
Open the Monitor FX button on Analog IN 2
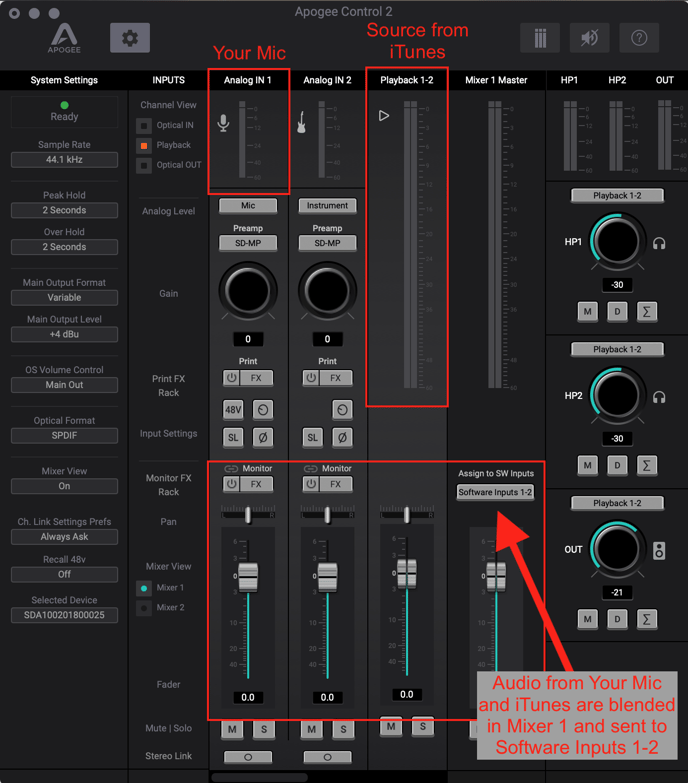point(336,484)
